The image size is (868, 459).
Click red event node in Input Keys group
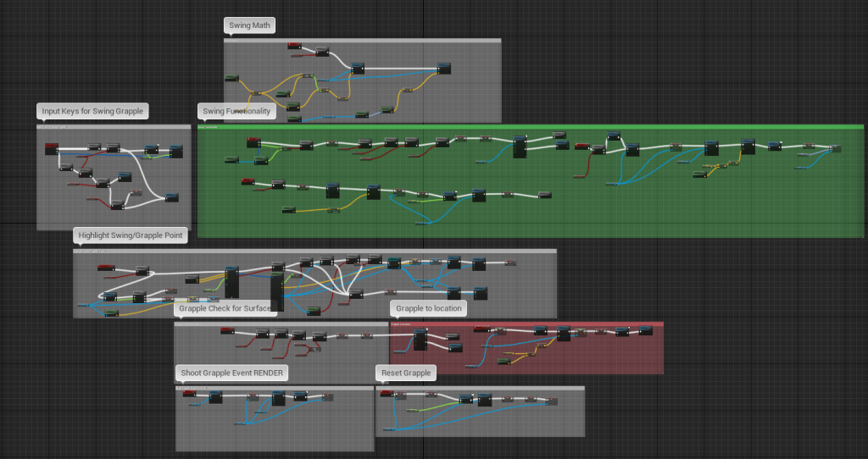pyautogui.click(x=51, y=146)
